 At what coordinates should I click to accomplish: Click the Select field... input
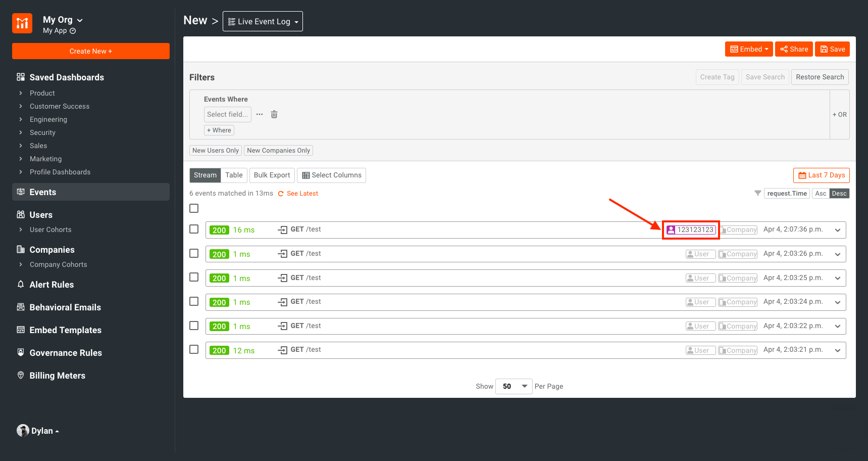[x=227, y=114]
